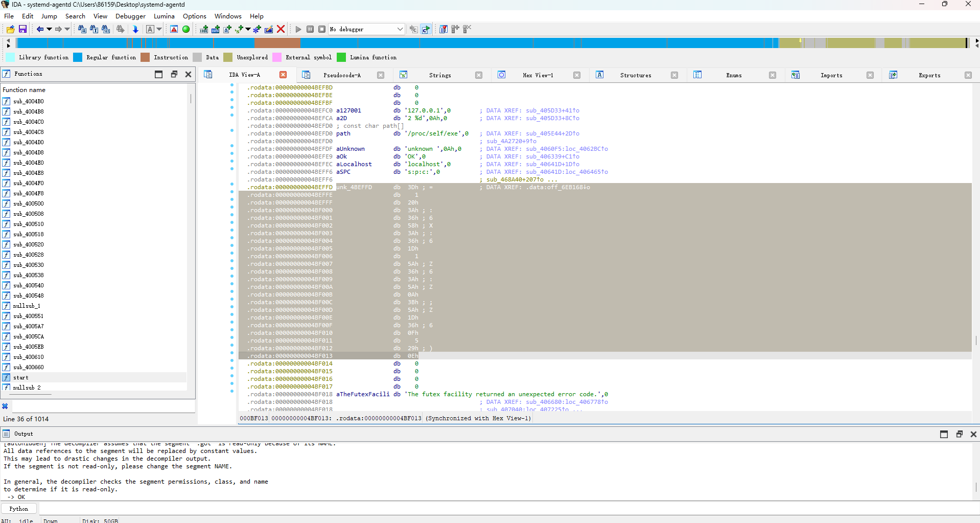Click the 'Function name' column header

point(24,90)
